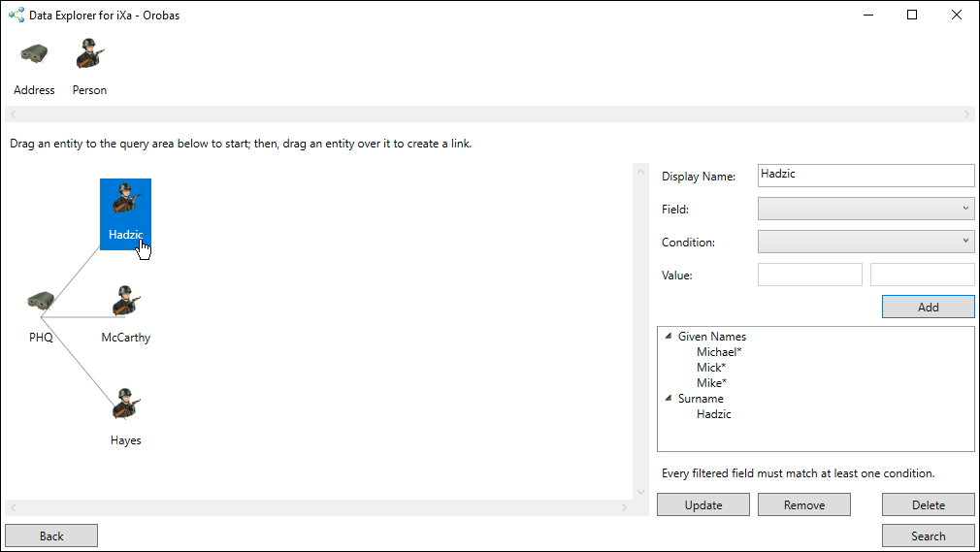Select the PHQ address node
Screen dimensions: 980x552
pyautogui.click(x=40, y=304)
